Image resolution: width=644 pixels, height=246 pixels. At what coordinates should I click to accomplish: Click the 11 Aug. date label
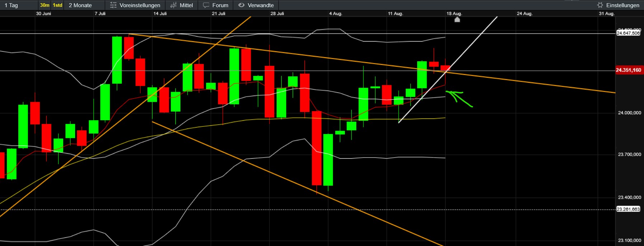tap(395, 14)
